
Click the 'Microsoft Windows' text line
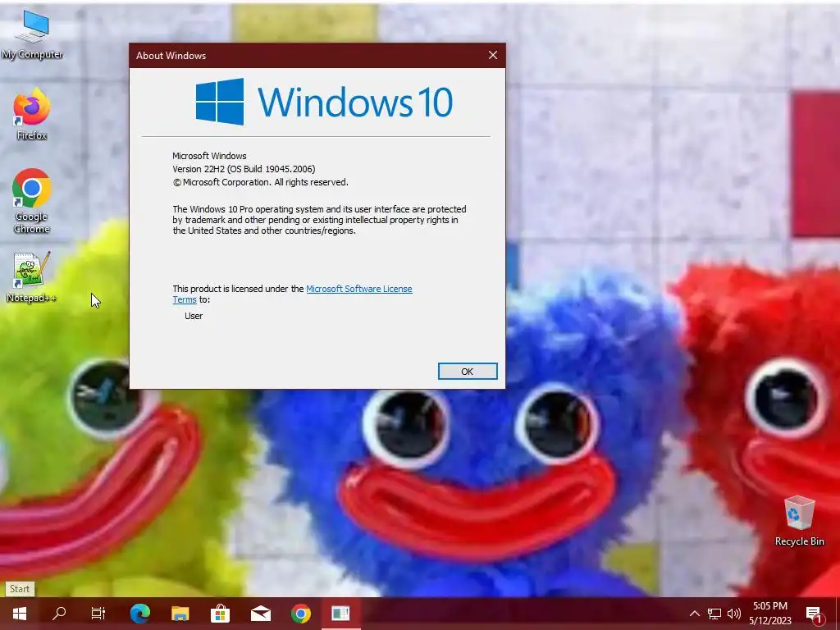coord(209,156)
